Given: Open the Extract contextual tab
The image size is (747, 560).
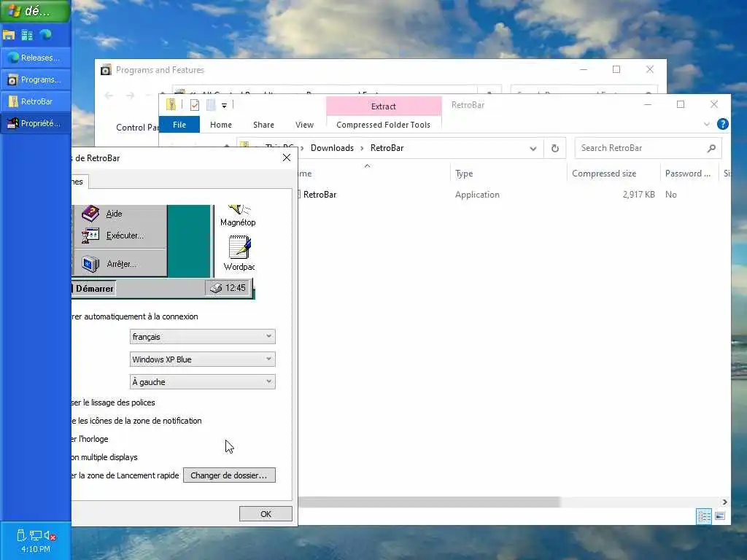Looking at the screenshot, I should (384, 106).
